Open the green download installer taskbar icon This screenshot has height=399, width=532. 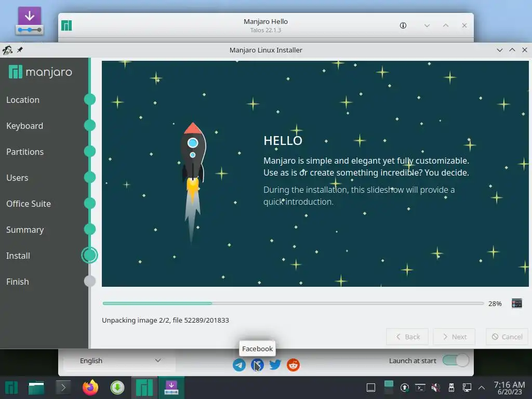[117, 388]
